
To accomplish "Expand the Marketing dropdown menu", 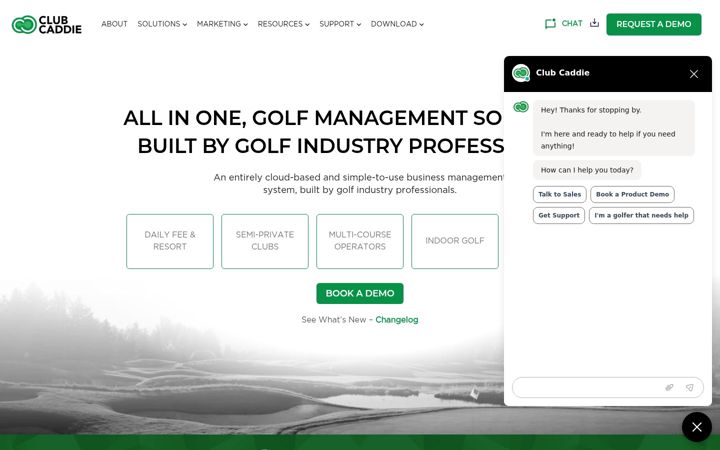I will pos(222,24).
